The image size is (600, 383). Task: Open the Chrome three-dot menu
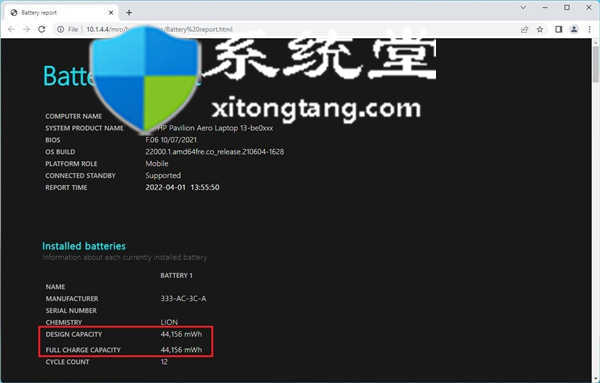click(590, 29)
